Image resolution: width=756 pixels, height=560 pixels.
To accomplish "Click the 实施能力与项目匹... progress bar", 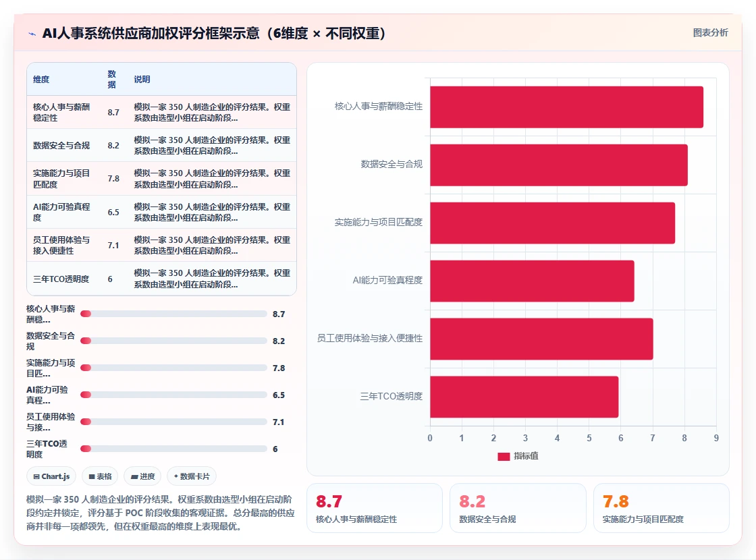I will [173, 368].
